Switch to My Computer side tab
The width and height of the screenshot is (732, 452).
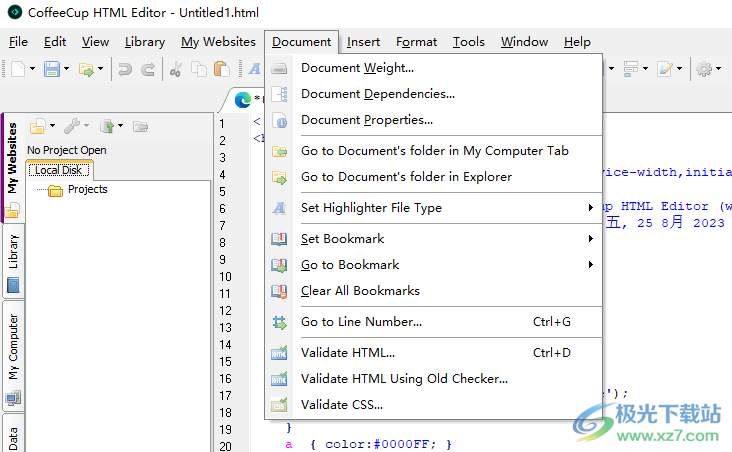13,356
